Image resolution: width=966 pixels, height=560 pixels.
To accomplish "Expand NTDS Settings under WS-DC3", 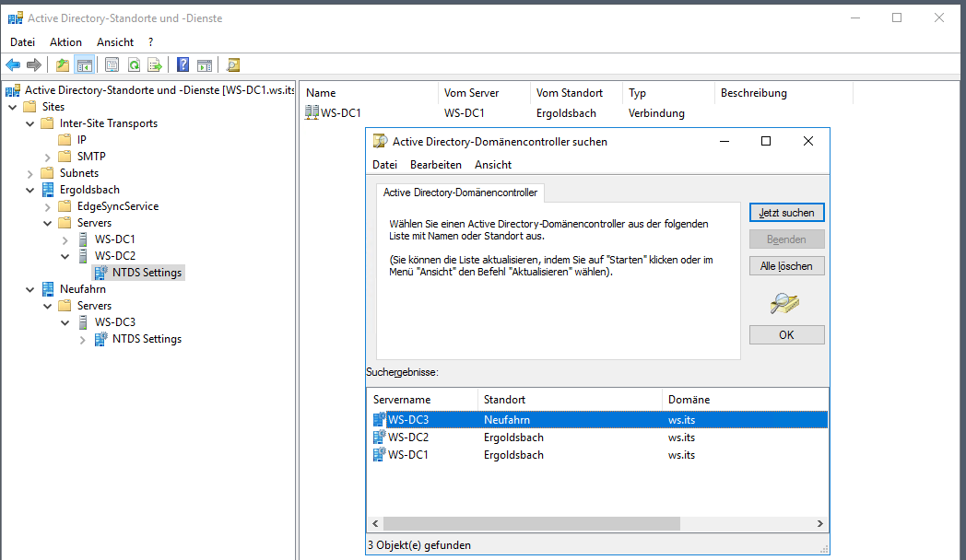I will (x=83, y=339).
